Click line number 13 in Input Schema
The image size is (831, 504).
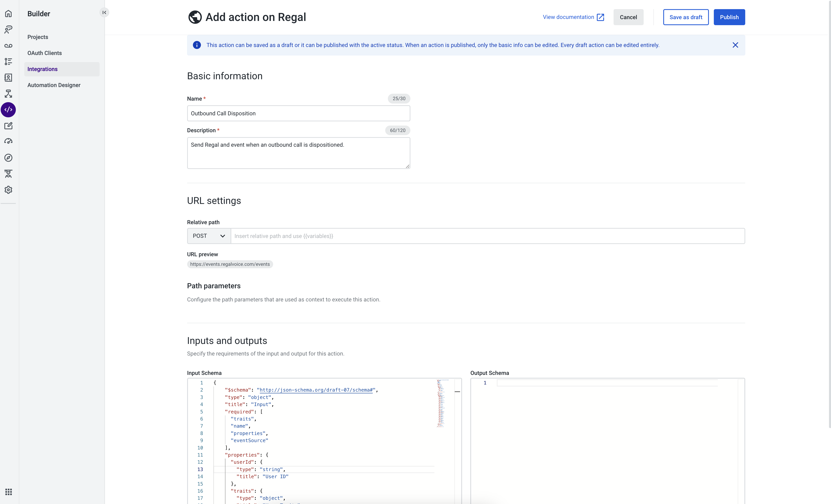point(200,469)
